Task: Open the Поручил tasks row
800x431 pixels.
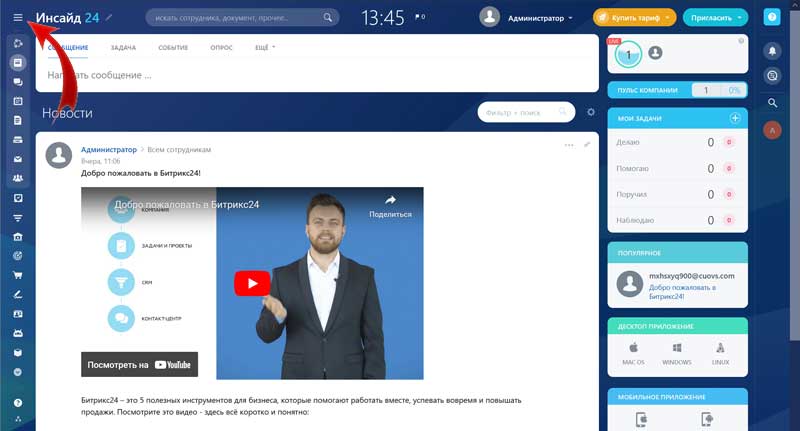Action: pos(677,194)
